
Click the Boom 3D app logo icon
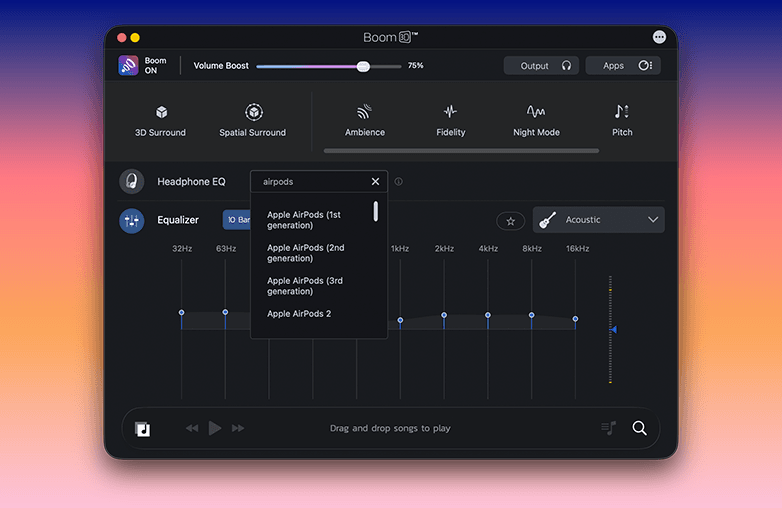click(x=391, y=37)
